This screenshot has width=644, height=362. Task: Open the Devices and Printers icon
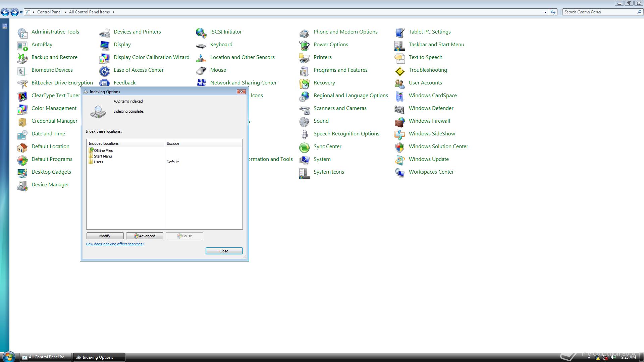(x=105, y=33)
